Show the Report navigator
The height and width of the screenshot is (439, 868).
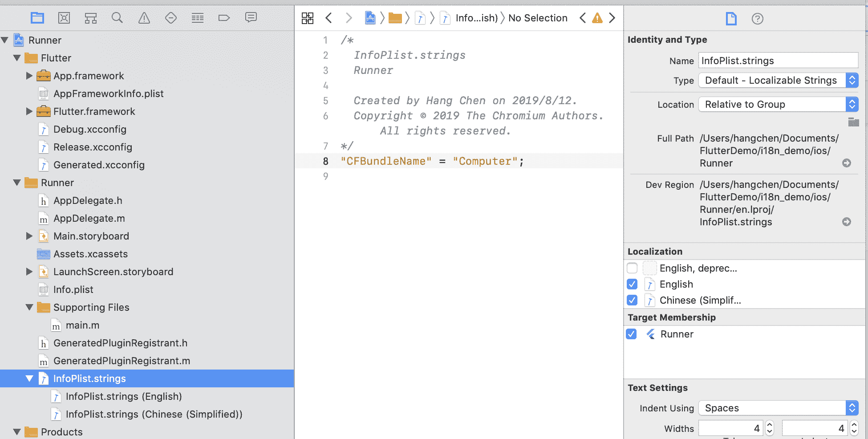[x=251, y=18]
